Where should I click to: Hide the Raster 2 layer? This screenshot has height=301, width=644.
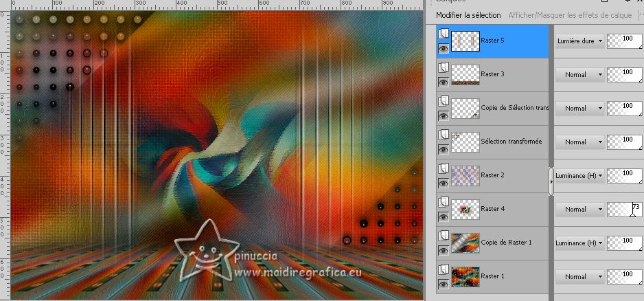[x=443, y=183]
